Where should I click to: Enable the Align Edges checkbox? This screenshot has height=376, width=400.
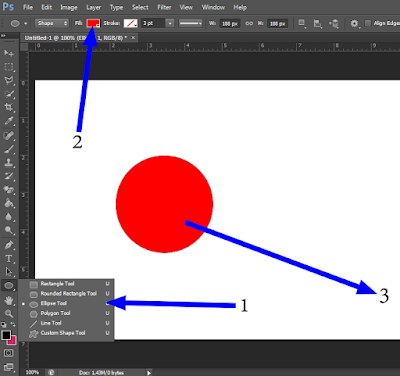(x=368, y=23)
